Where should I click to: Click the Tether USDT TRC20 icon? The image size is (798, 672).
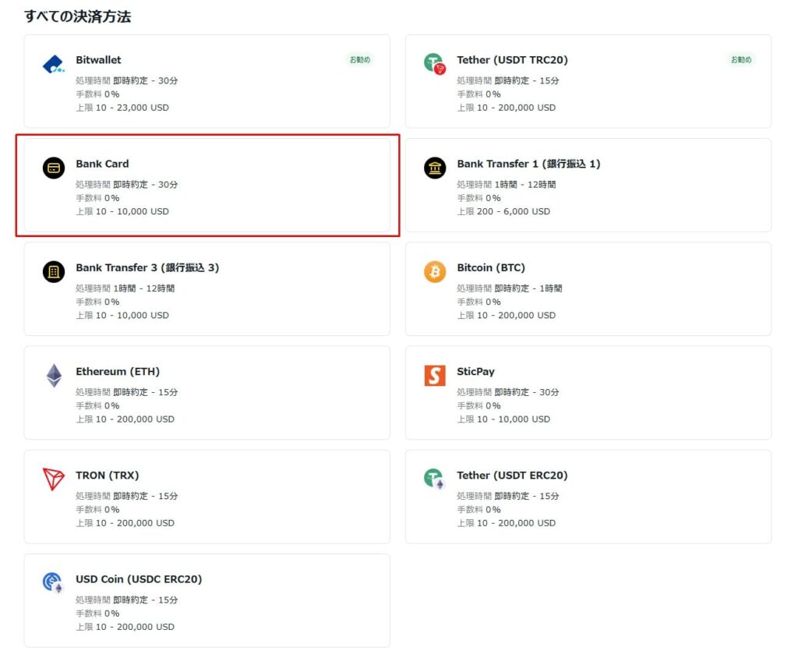tap(434, 64)
